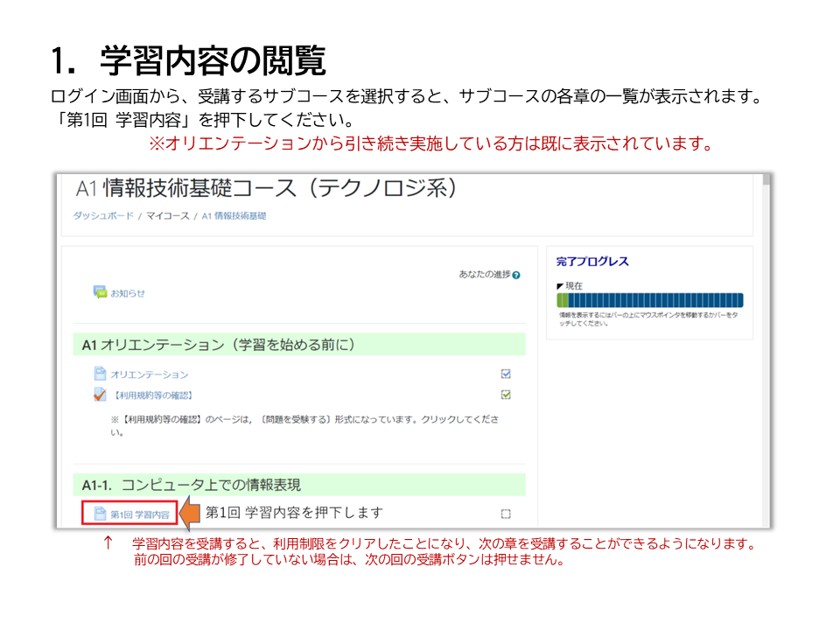Open ダッシュボード in the breadcrumb
This screenshot has height=630, width=840.
click(x=103, y=215)
